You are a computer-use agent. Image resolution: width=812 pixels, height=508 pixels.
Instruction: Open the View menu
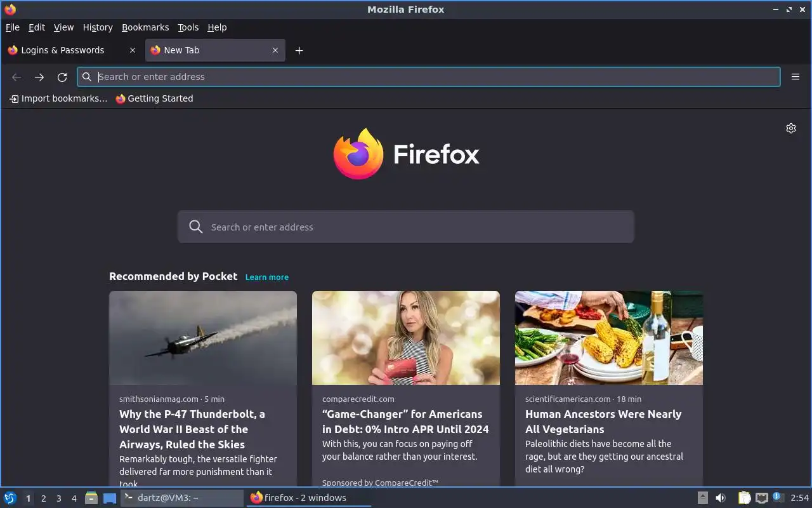pos(63,27)
